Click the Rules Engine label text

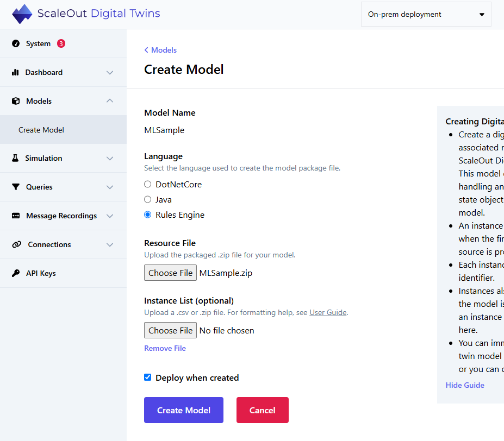[x=180, y=215]
